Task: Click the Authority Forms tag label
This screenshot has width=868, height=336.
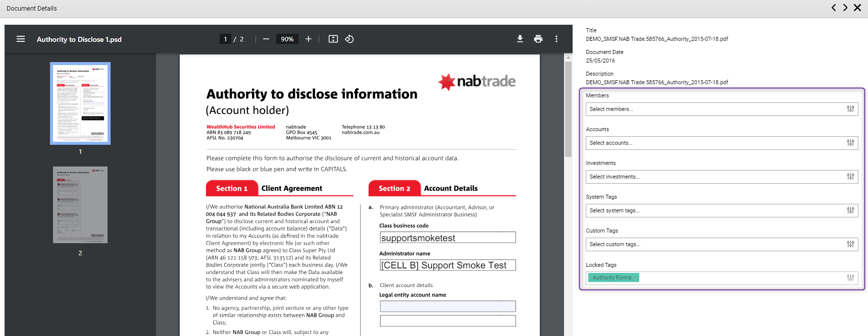Action: coord(612,277)
